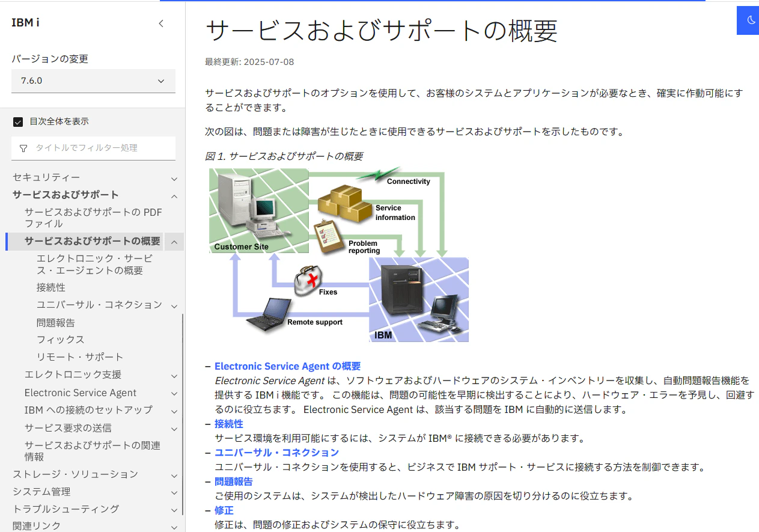
Task: Collapse the IBM i sidebar with the arrow
Action: (160, 23)
